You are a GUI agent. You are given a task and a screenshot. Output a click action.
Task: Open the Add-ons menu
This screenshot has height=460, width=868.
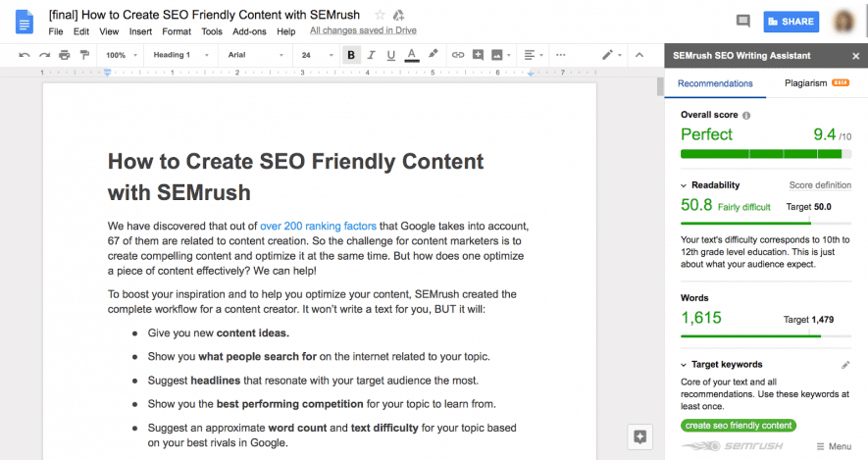point(248,31)
